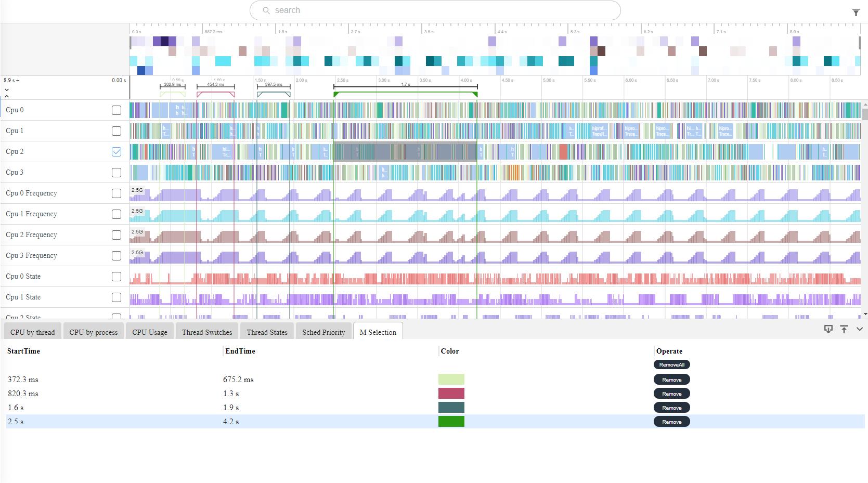Click the magnifier icon in search bar
Viewport: 868px width, 483px height.
266,10
